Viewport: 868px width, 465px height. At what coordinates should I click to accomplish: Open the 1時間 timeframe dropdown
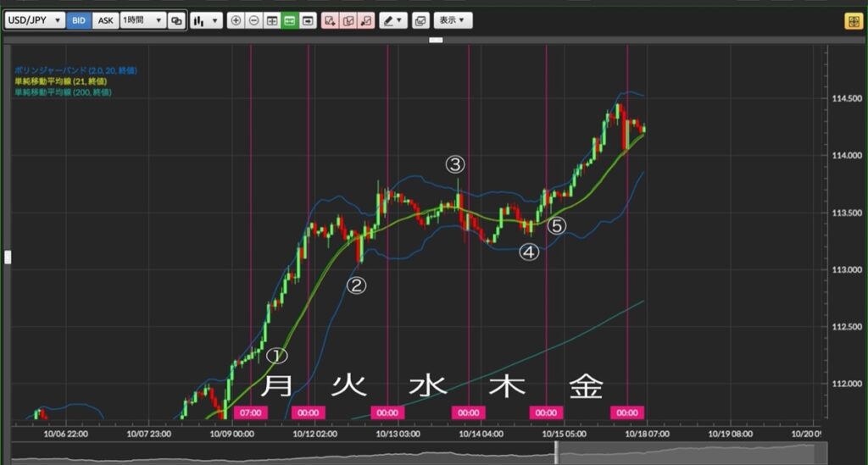pyautogui.click(x=142, y=20)
